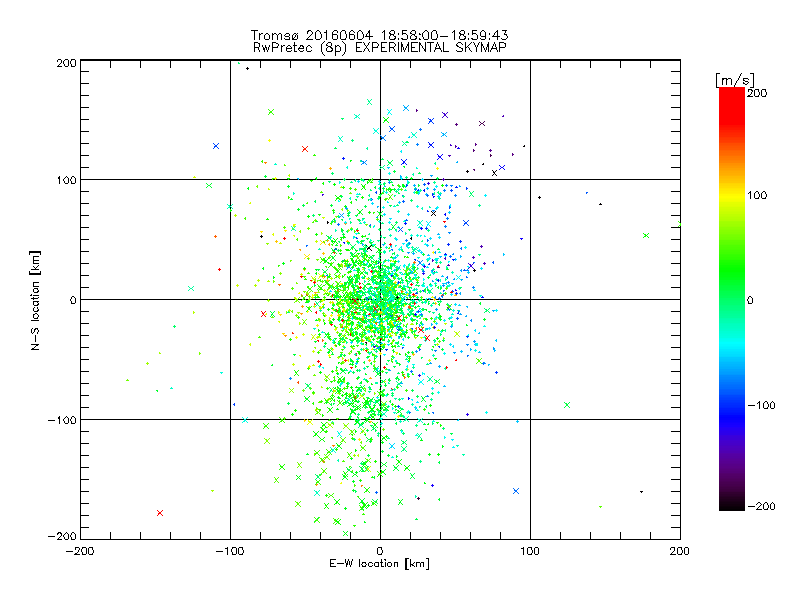Select the blue X marker near 90, -160 km
The height and width of the screenshot is (600, 800).
[x=516, y=491]
